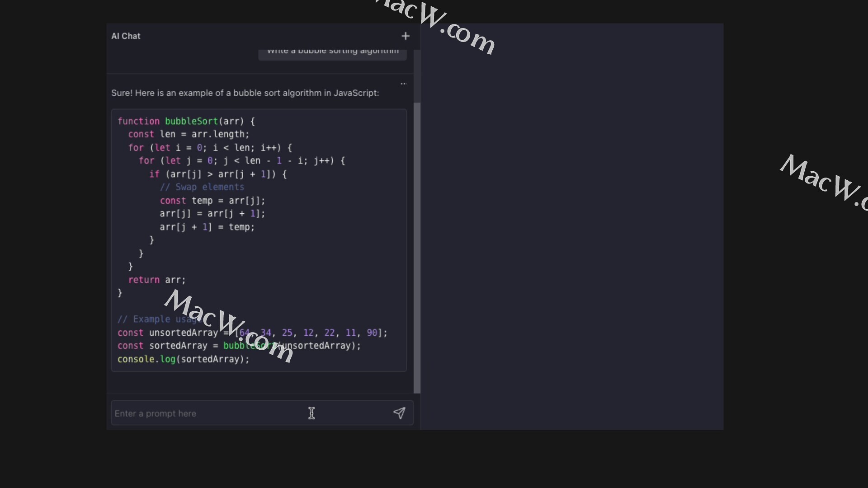Screen dimensions: 868x488
Task: Click the 'const len = arr.length;' line
Action: coord(189,134)
